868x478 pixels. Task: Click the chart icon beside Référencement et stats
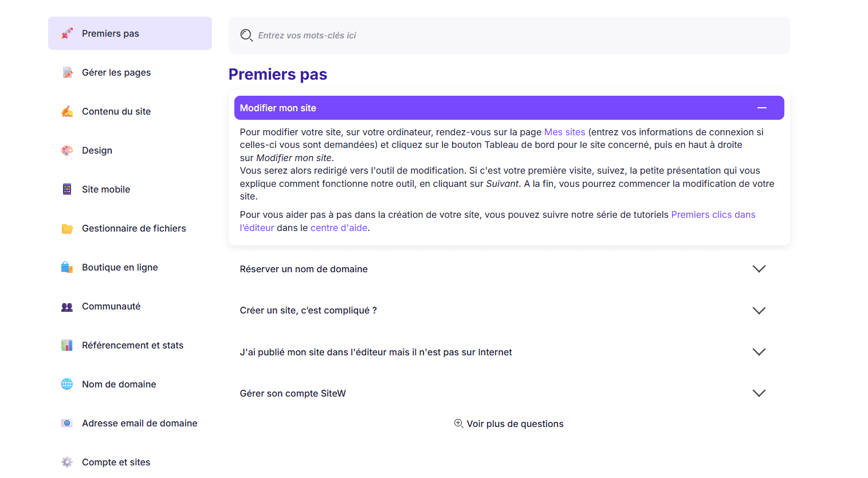pos(66,345)
